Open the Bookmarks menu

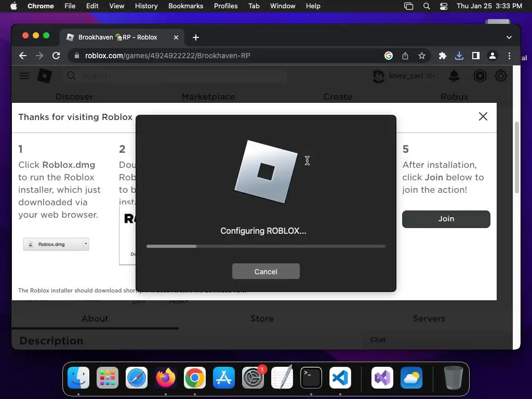pos(185,6)
